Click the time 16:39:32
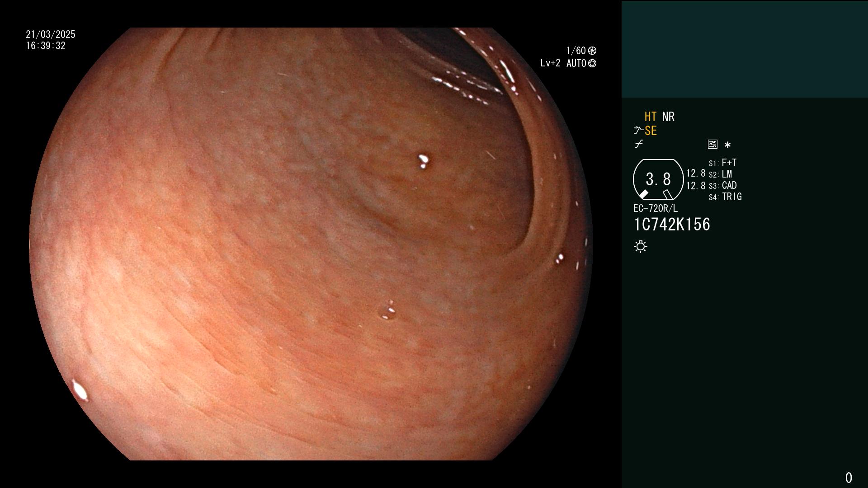Viewport: 868px width, 488px height. [x=46, y=46]
